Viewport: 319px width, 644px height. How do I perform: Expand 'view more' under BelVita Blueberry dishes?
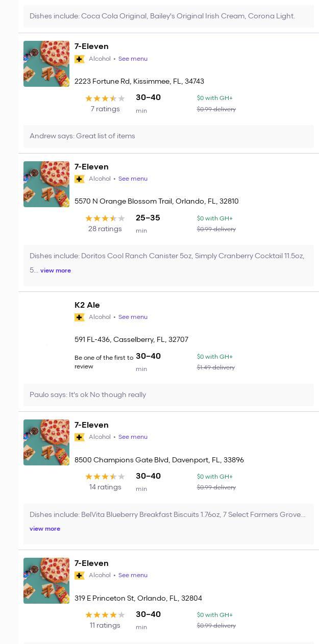[x=45, y=529]
